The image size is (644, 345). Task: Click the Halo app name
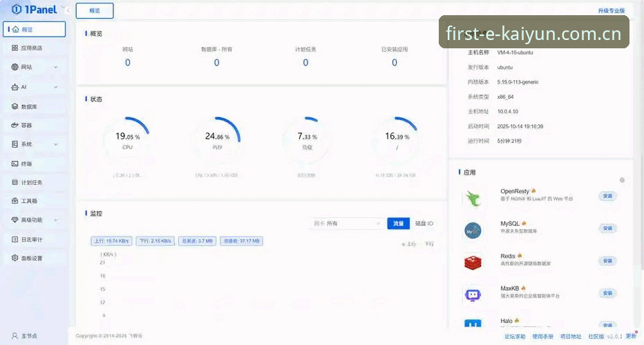tap(506, 321)
